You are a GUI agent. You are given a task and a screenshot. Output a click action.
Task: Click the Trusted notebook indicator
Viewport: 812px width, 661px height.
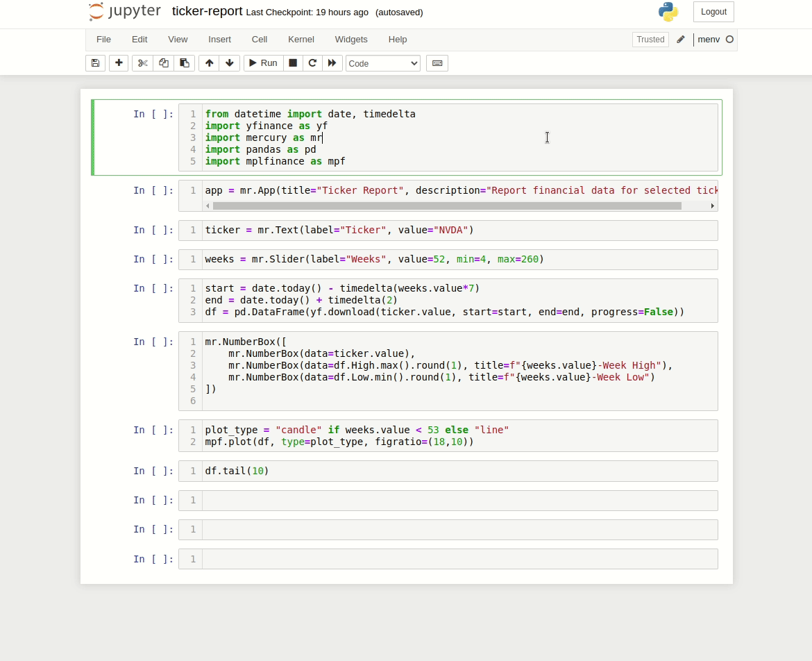pyautogui.click(x=650, y=40)
